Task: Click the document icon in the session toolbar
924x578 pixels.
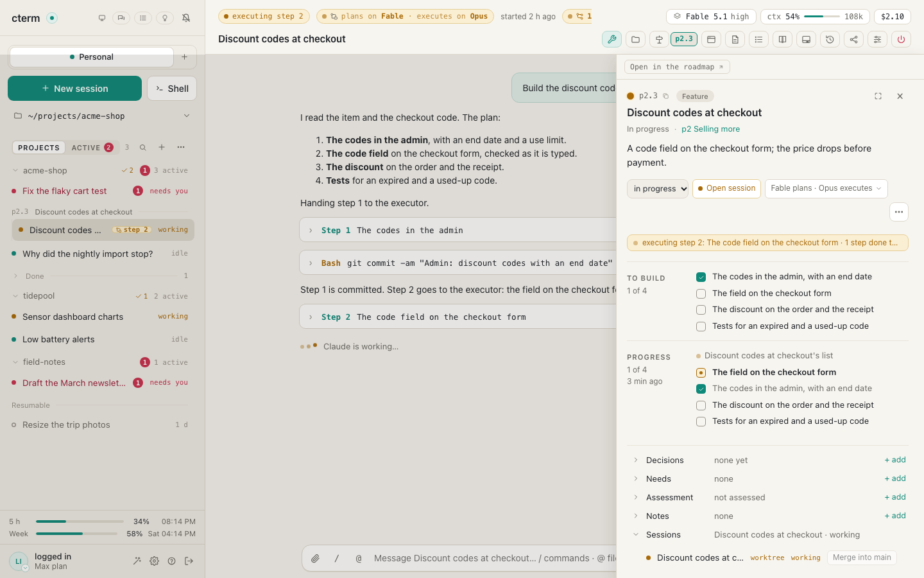Action: pyautogui.click(x=735, y=39)
